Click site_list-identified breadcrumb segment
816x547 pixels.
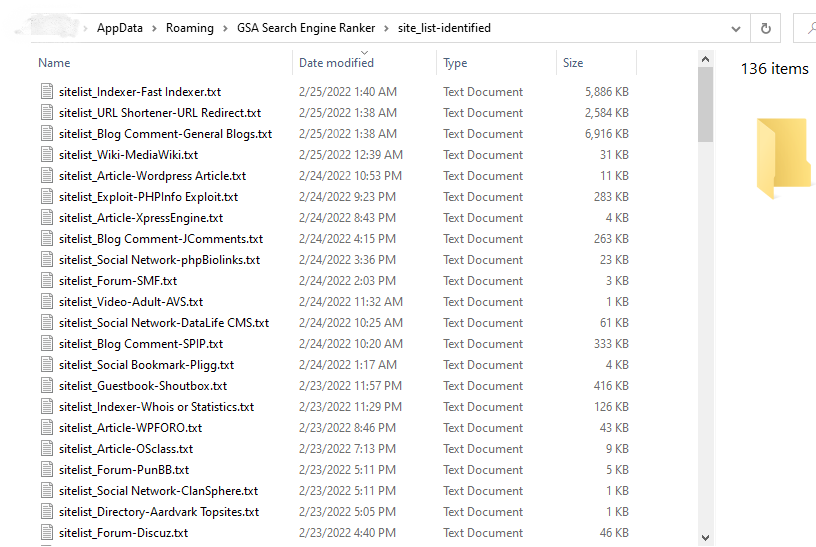(x=444, y=28)
